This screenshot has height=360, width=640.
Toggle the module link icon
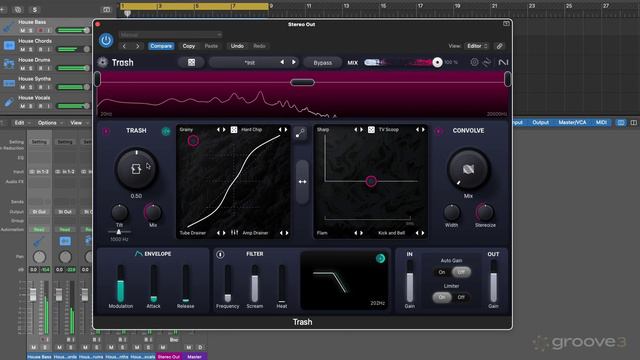pos(300,133)
